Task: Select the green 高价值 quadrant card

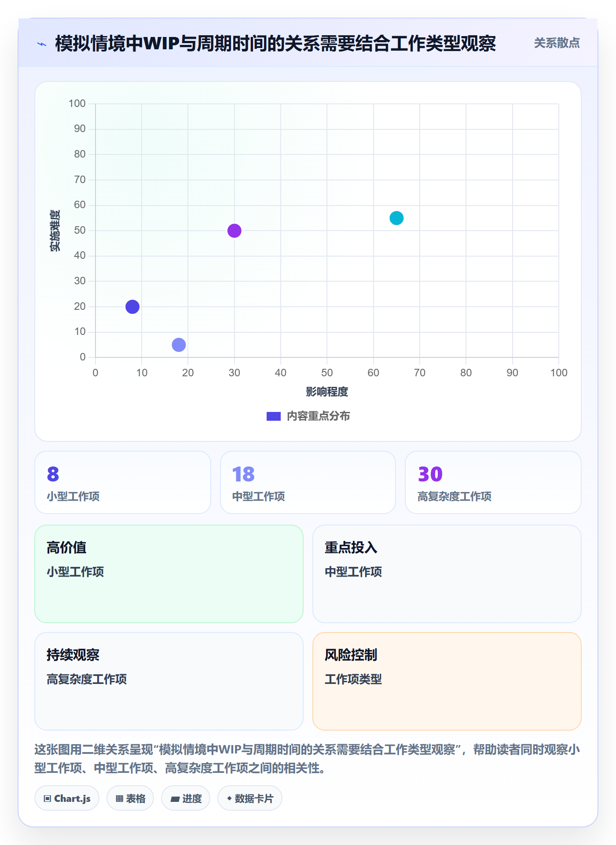Action: pyautogui.click(x=169, y=574)
